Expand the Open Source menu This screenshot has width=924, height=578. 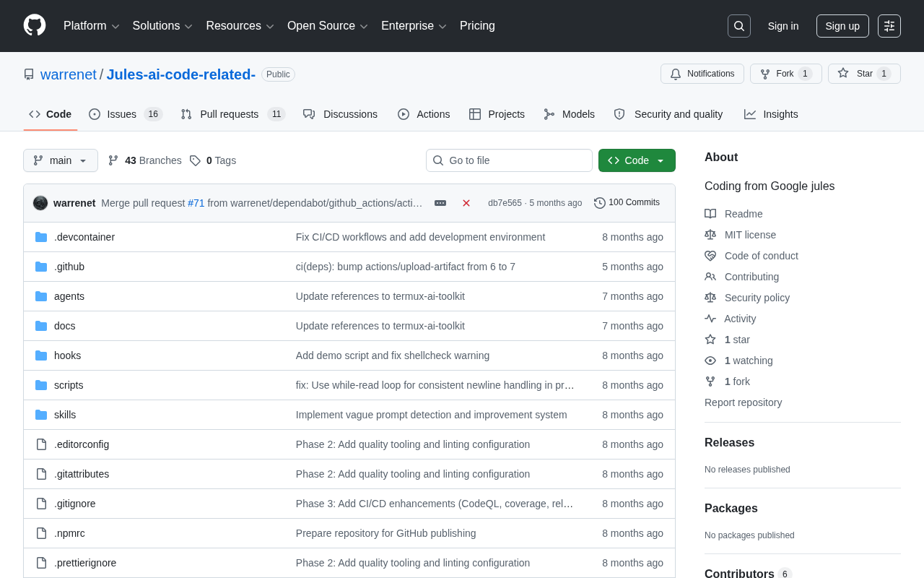(328, 26)
